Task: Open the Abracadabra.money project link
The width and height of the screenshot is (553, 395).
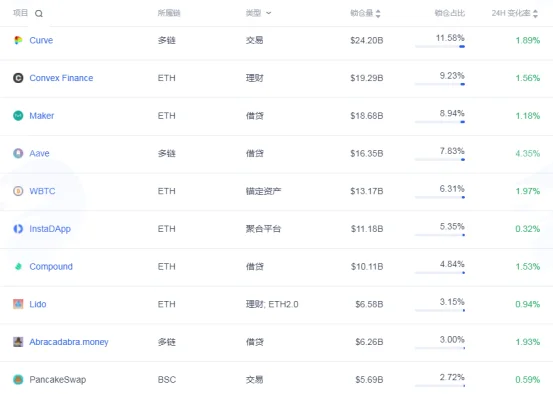Action: point(69,342)
